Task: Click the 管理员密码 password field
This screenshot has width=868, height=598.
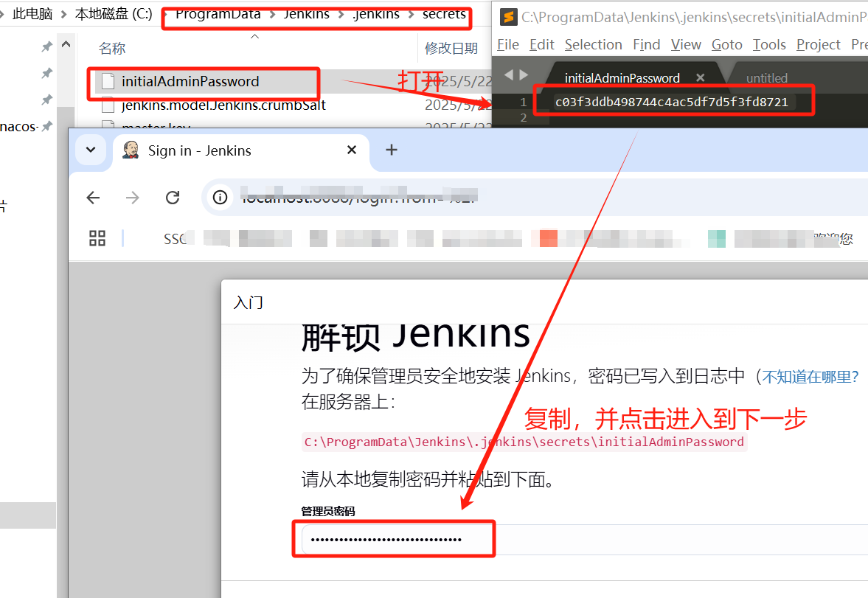Action: click(585, 539)
